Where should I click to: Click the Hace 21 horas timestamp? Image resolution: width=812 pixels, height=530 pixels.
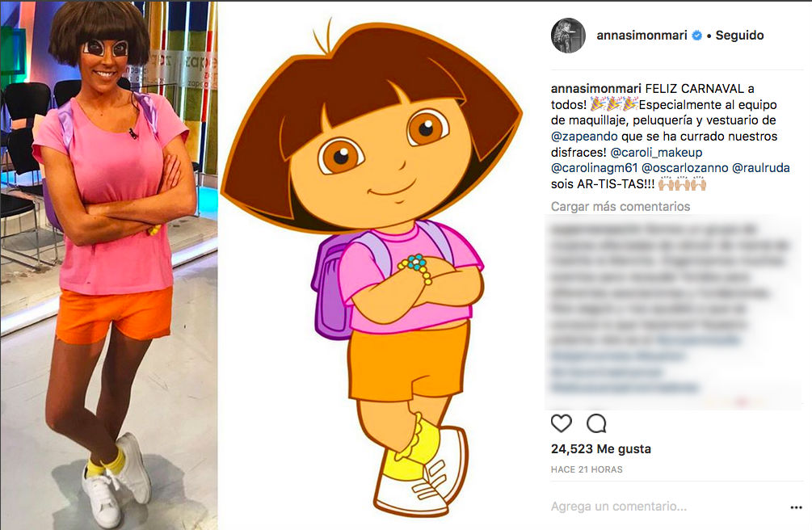(587, 469)
